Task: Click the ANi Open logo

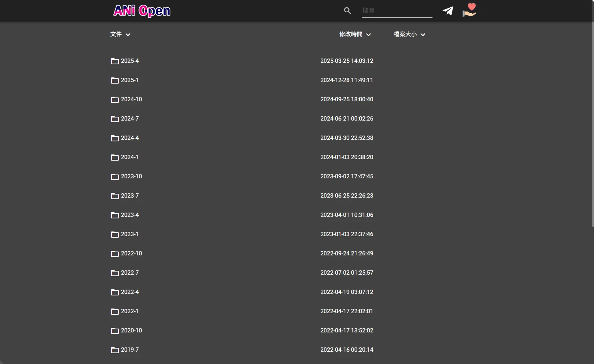Action: pyautogui.click(x=142, y=11)
